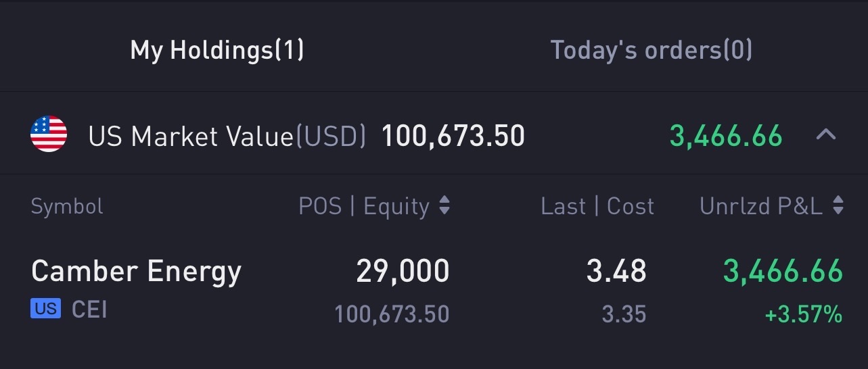
Task: Click the 3.35 cost value
Action: (x=624, y=314)
